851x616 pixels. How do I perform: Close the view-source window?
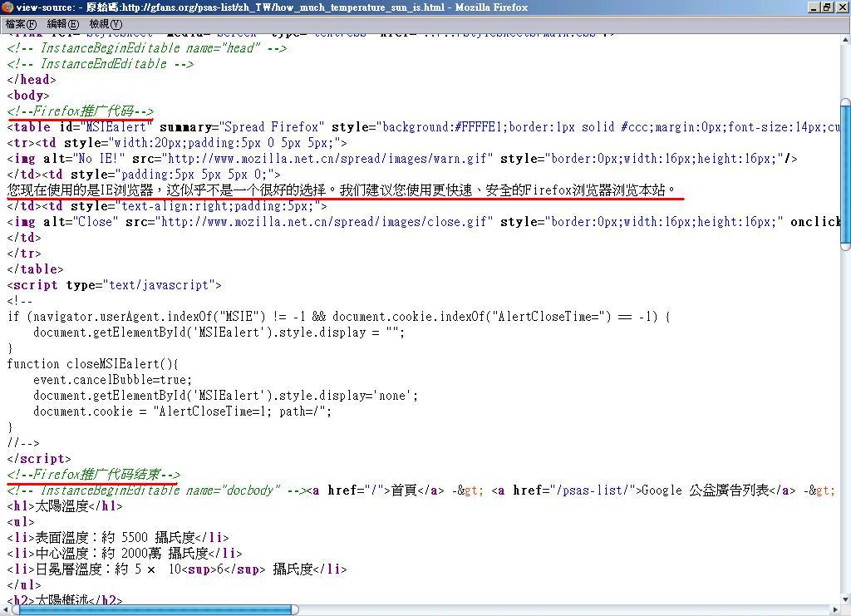[841, 7]
